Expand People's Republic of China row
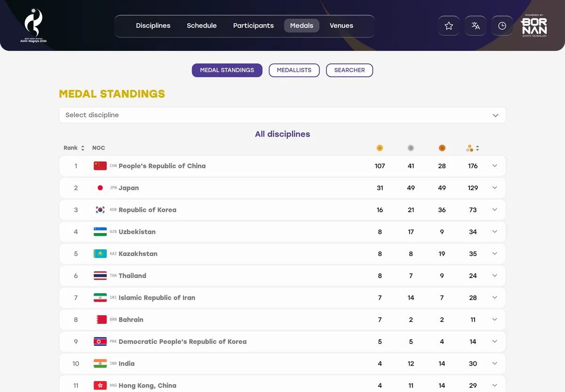Viewport: 565px width, 392px height. (495, 166)
